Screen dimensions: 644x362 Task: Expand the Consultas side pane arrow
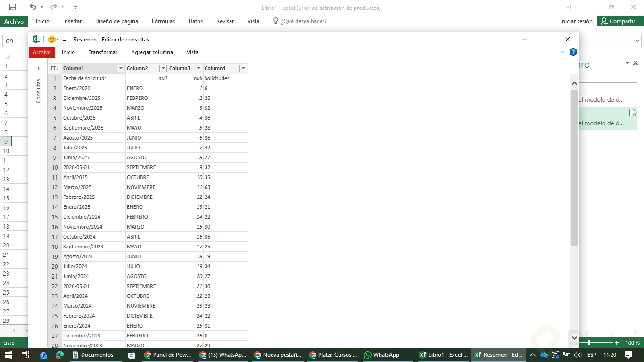[38, 68]
